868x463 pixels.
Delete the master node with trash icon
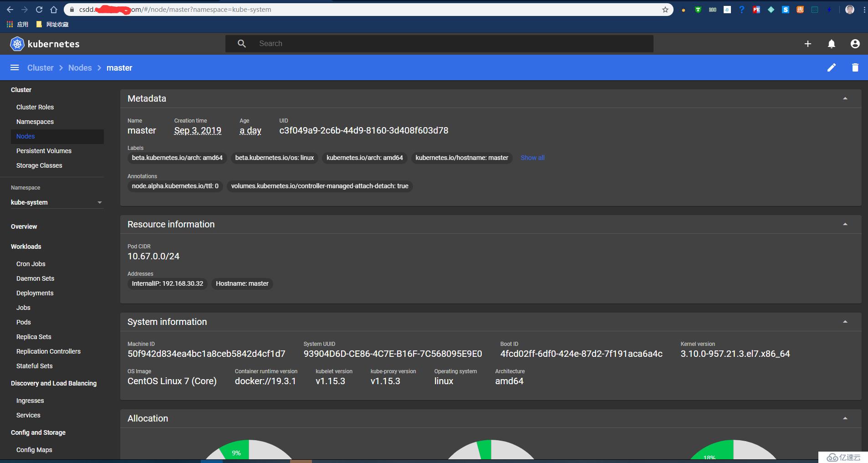pos(855,67)
